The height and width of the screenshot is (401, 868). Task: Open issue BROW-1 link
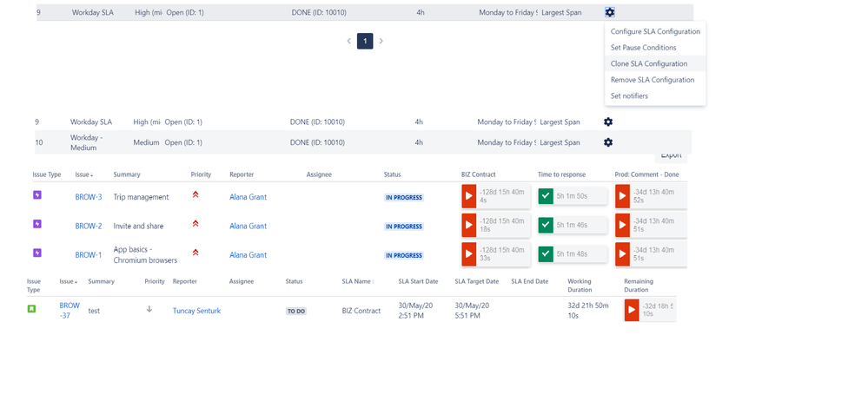(x=89, y=255)
